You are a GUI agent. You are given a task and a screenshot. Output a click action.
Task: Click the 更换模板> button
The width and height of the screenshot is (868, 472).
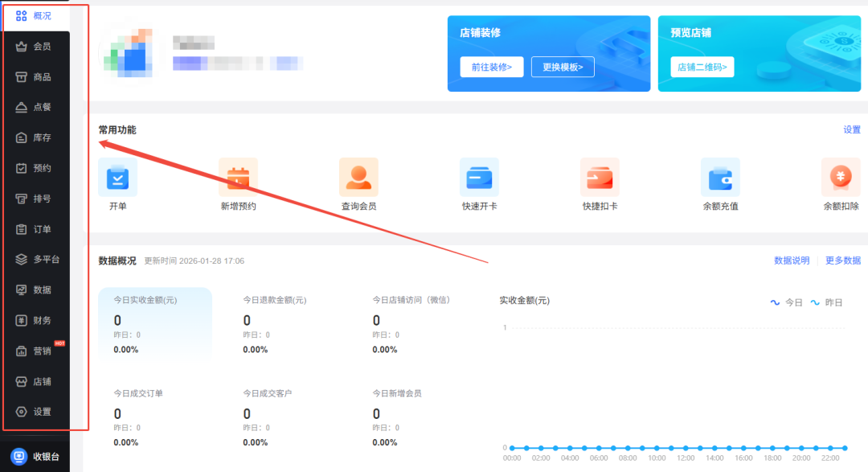pyautogui.click(x=563, y=67)
